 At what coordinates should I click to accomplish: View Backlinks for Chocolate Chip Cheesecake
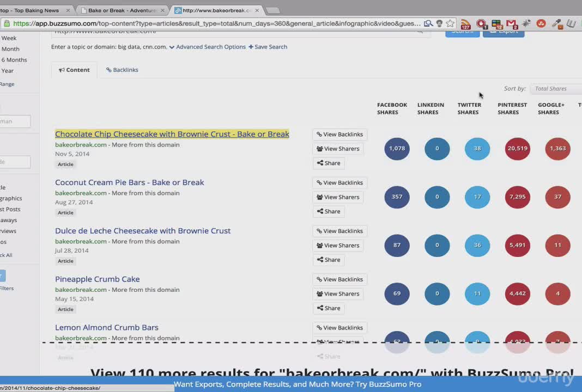[x=339, y=134]
